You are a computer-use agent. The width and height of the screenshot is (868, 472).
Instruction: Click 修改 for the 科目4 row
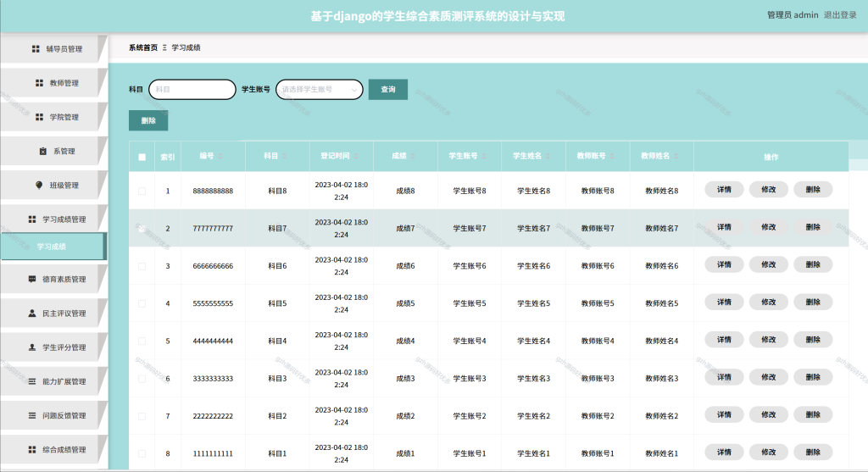click(x=768, y=340)
